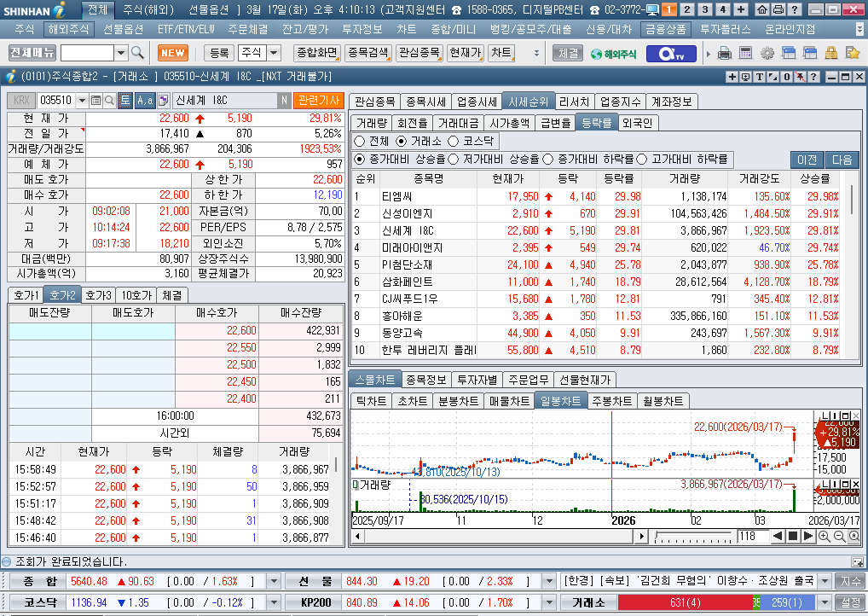Click the pin icon in window header
Screen dimensions: 868x616
point(801,77)
